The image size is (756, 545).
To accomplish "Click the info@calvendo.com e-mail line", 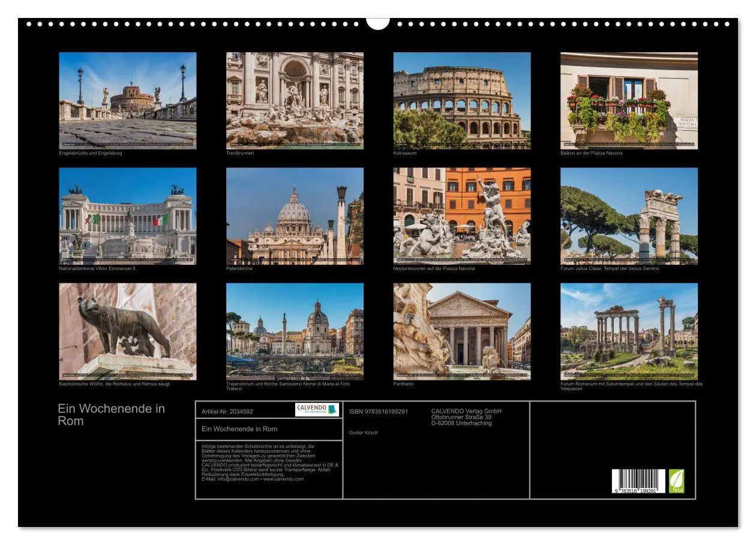I will [x=253, y=479].
